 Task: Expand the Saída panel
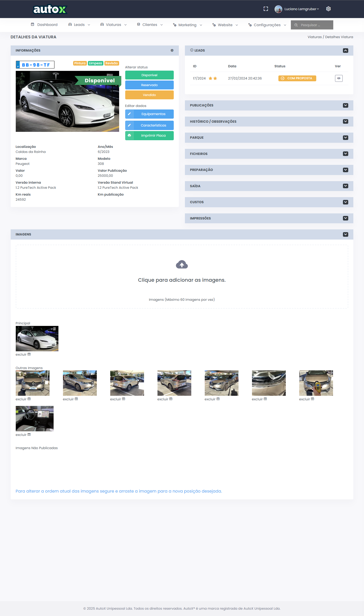click(x=345, y=186)
